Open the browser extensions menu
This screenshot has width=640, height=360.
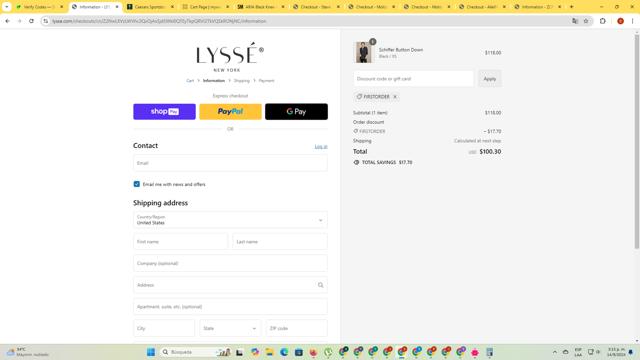(x=602, y=21)
